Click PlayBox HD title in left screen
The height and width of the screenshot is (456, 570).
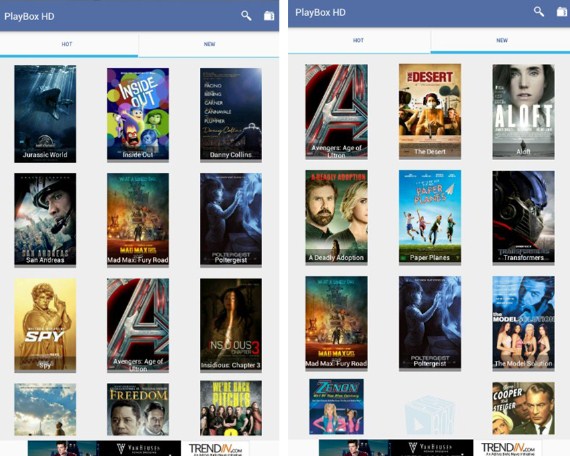(x=29, y=16)
